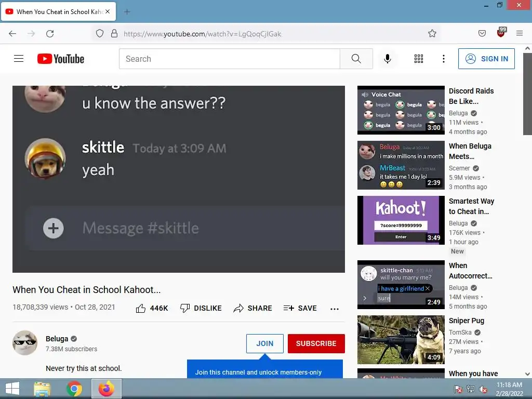532x399 pixels.
Task: Bookmark this page with star
Action: click(x=432, y=34)
